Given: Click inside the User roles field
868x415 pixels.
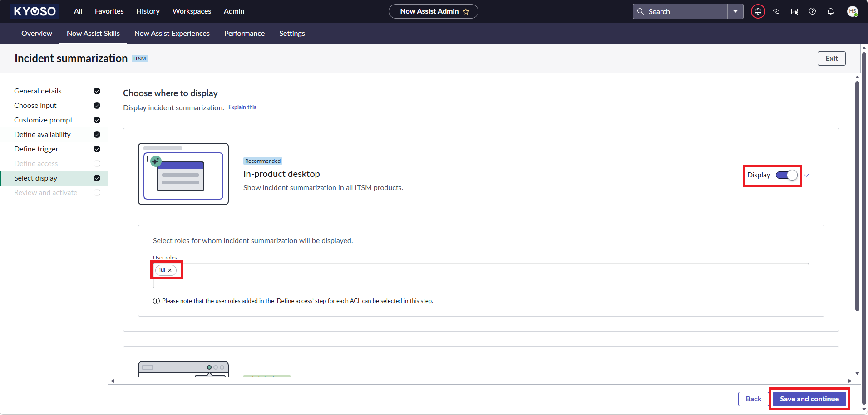Looking at the screenshot, I should point(481,276).
